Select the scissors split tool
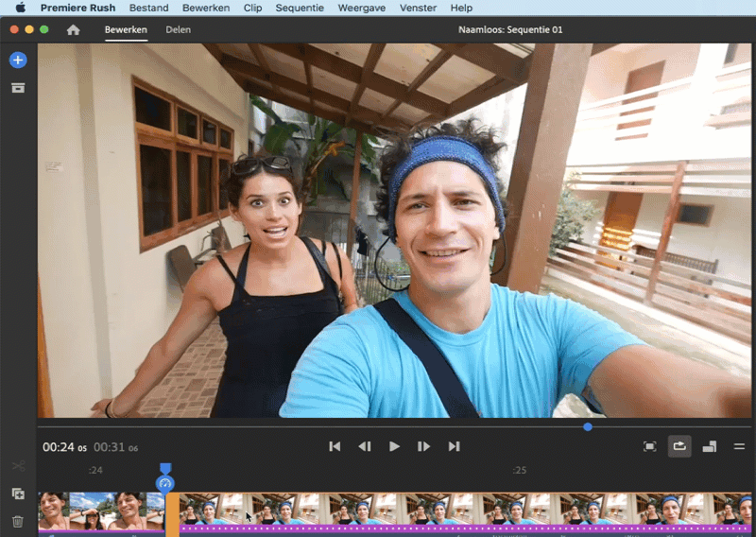 click(18, 466)
